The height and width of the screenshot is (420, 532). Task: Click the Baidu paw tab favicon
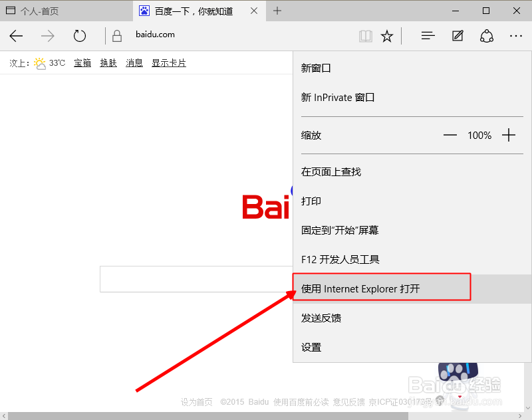(x=144, y=11)
